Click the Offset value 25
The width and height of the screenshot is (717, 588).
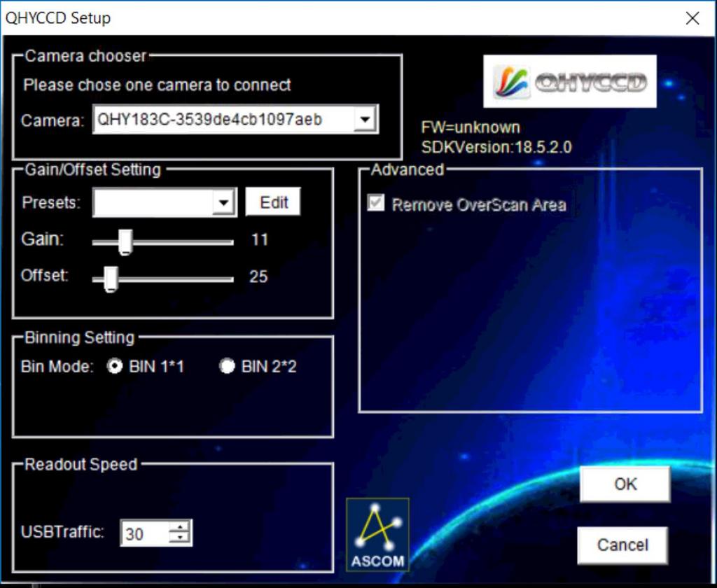point(258,276)
